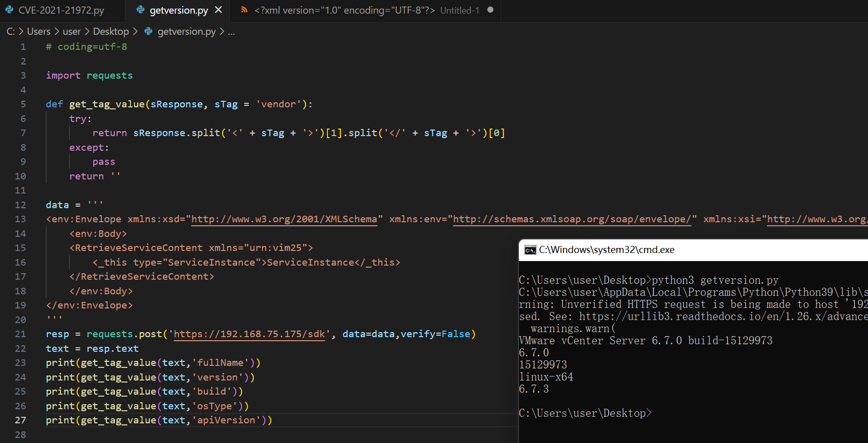Click the XML file icon on Untitled-1 tab
Screen dimensions: 868x443
coord(244,10)
